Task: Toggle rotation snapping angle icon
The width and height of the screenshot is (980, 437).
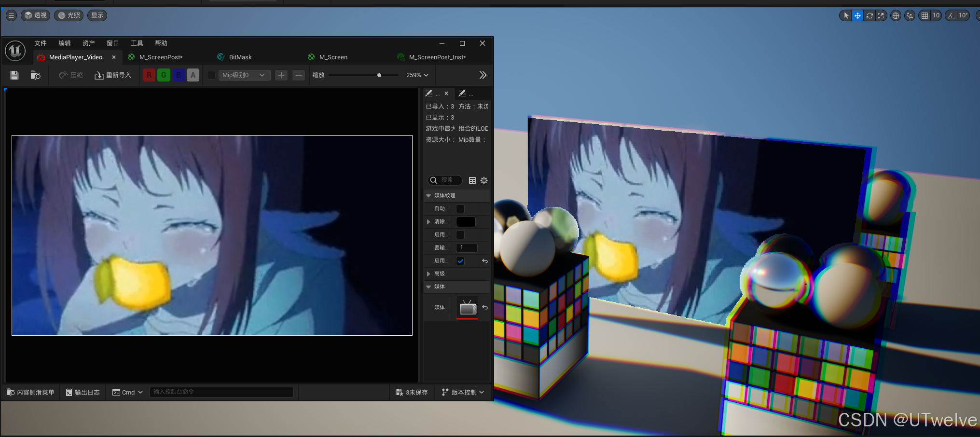Action: 951,15
